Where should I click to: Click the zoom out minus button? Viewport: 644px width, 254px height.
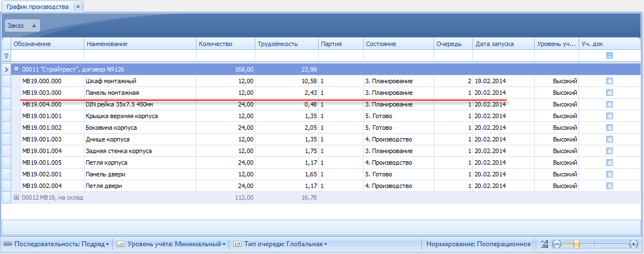(557, 244)
